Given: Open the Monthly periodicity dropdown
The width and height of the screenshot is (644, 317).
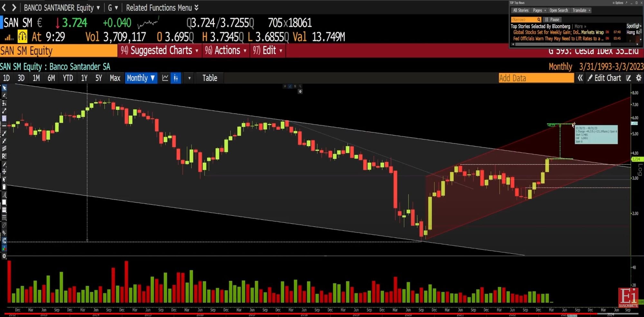Looking at the screenshot, I should tap(141, 78).
